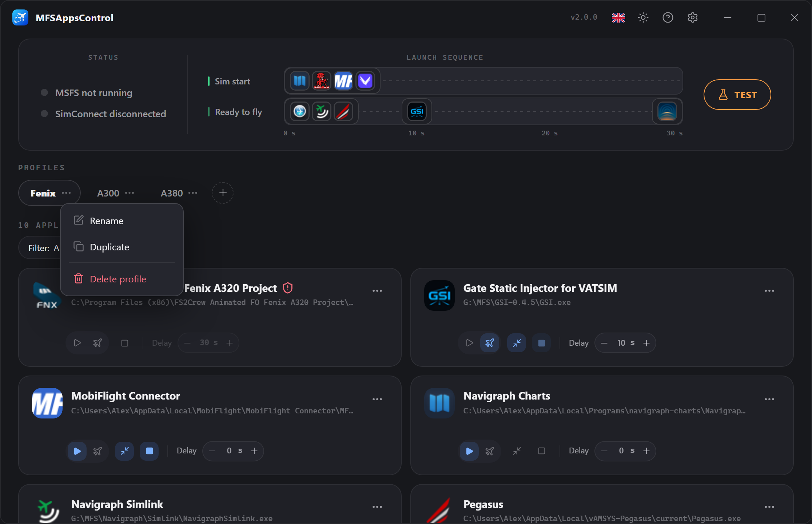Screen dimensions: 812x524
Task: Open the Navigraph Simlink card options menu
Action: pyautogui.click(x=377, y=507)
